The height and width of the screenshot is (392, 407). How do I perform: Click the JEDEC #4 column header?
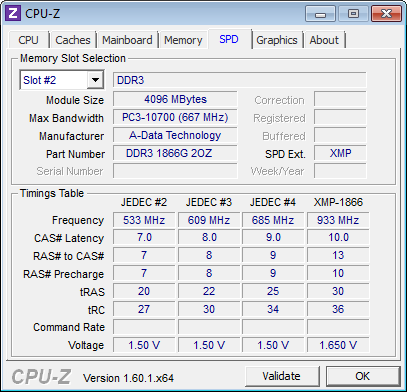point(273,202)
